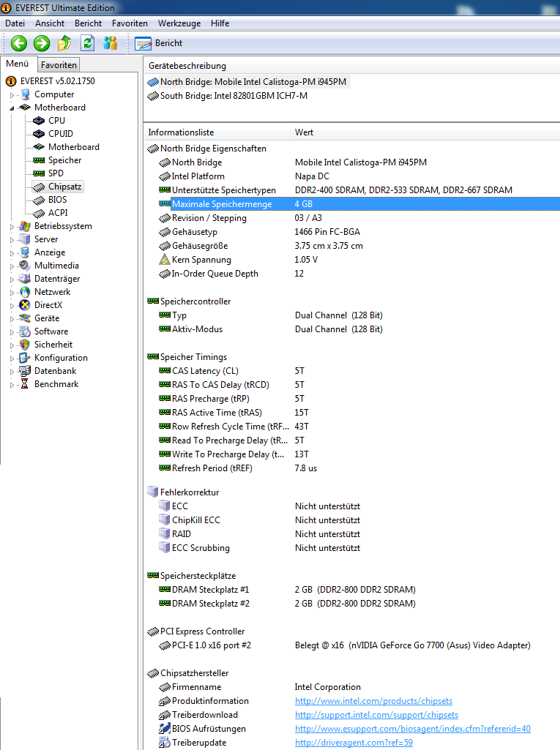This screenshot has width=560, height=750.
Task: Click the Netzwerk globe icon
Action: (25, 292)
